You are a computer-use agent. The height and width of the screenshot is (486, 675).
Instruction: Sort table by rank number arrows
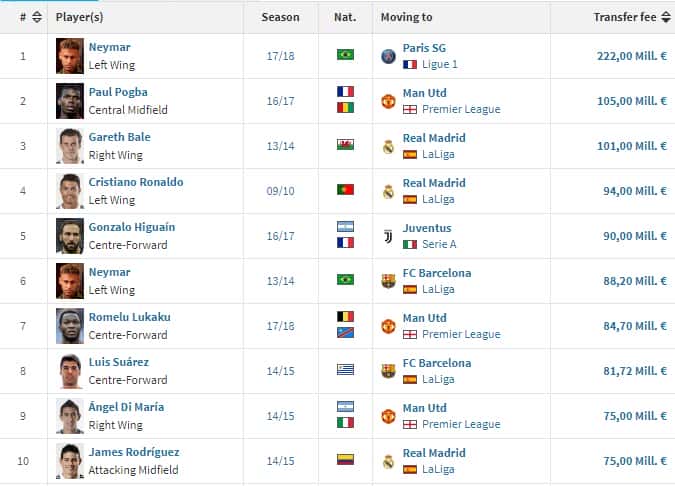click(x=37, y=17)
